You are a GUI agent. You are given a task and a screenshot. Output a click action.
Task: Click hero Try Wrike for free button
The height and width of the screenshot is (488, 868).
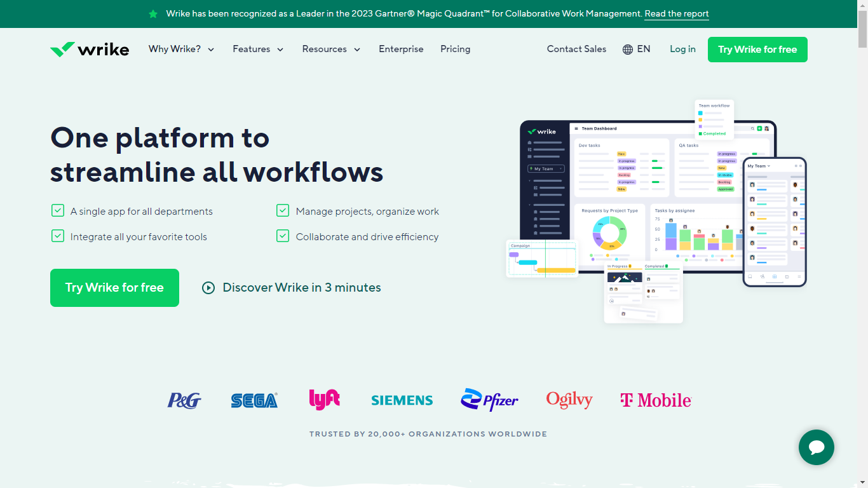coord(114,288)
